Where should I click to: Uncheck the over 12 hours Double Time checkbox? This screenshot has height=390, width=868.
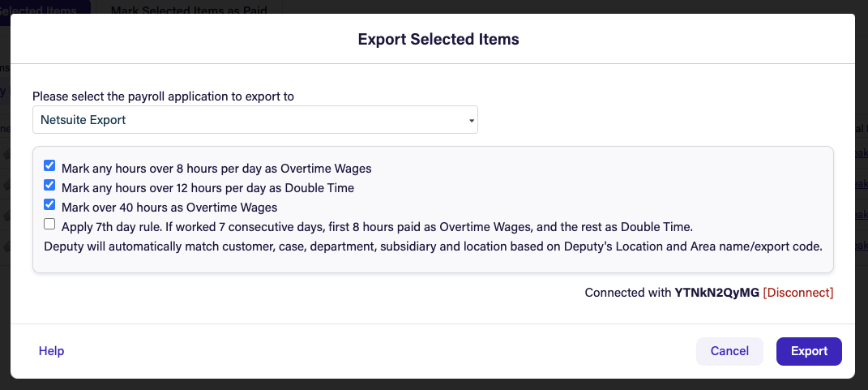point(49,185)
